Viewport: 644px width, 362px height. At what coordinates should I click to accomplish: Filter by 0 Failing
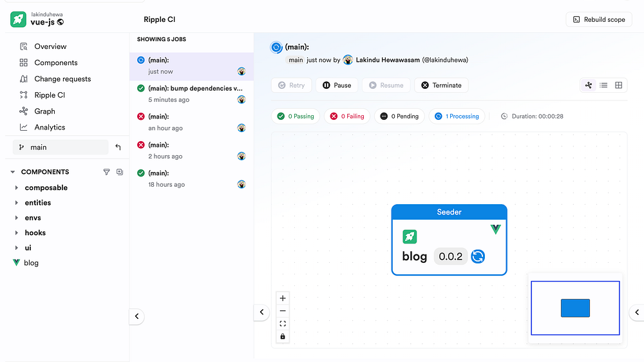347,117
